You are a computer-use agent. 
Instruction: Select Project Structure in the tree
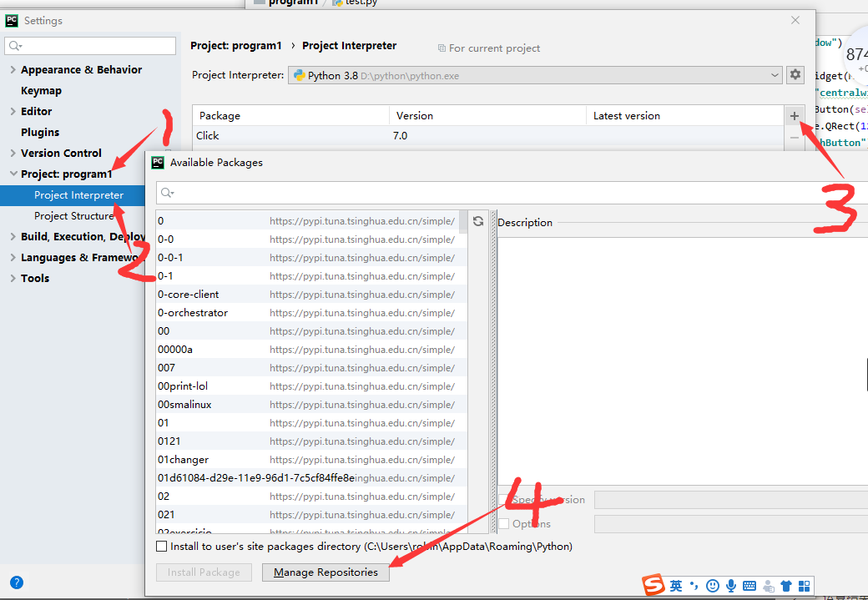pyautogui.click(x=74, y=216)
